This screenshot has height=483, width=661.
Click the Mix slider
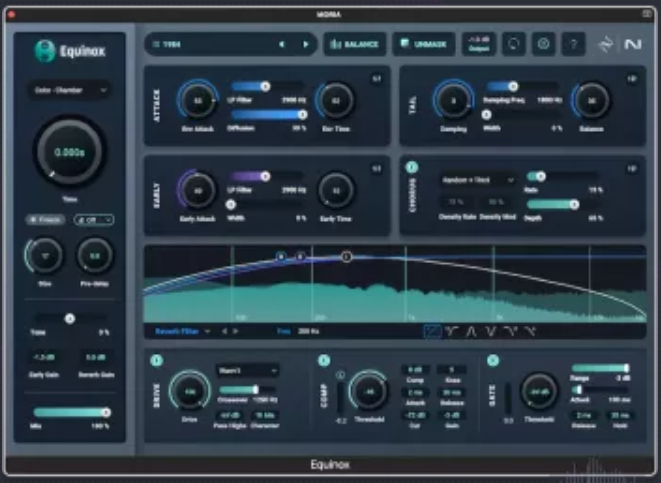click(71, 412)
